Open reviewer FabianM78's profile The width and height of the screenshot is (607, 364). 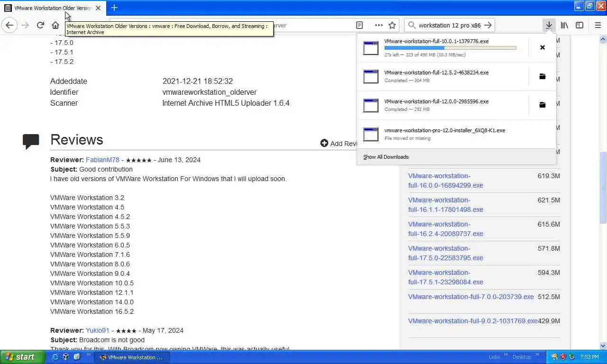[102, 160]
